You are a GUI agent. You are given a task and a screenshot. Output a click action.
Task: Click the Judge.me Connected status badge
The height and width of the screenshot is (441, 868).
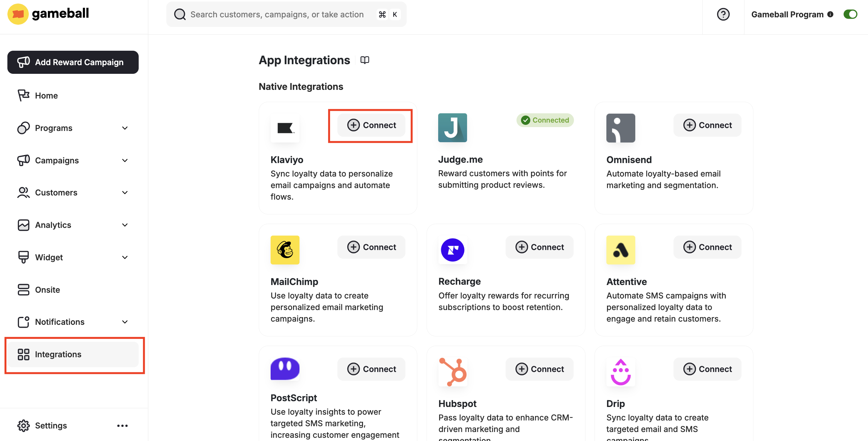point(545,120)
